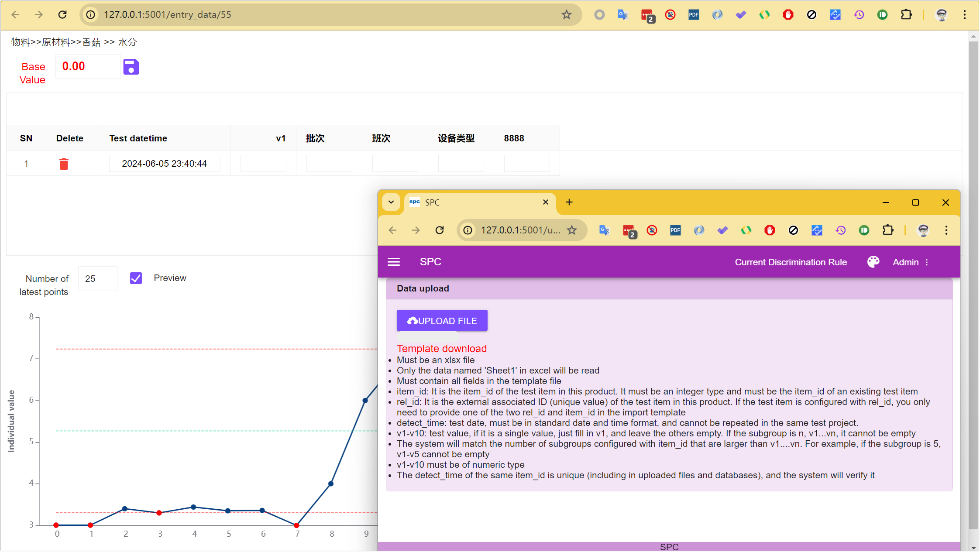Click the Test datetime field of row 1
The width and height of the screenshot is (980, 552).
coord(165,164)
